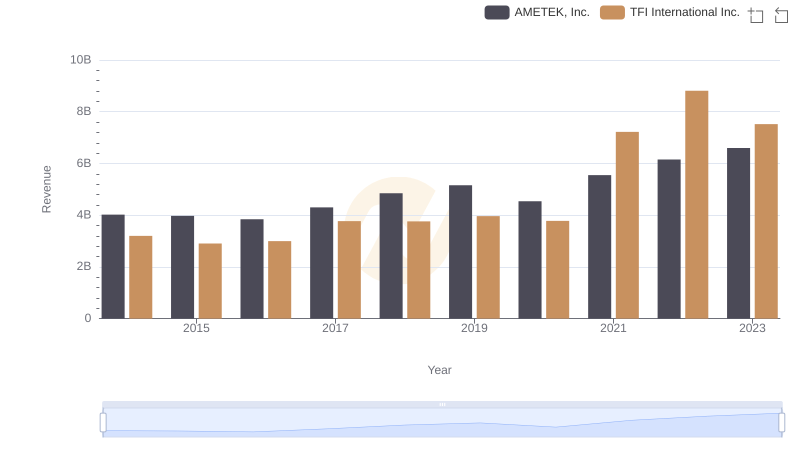800x461 pixels.
Task: Click the 2018 AMETEK bar
Action: coord(391,255)
